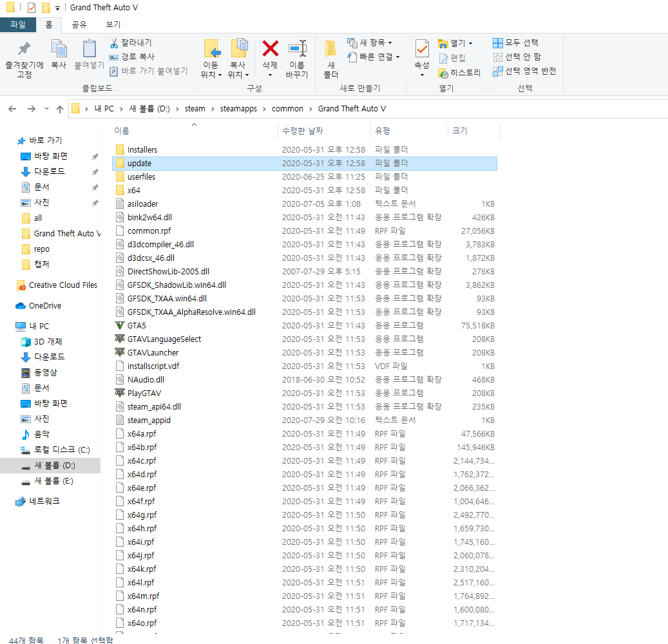Open the recent locations dropdown arrow
Image resolution: width=668 pixels, height=644 pixels.
[x=46, y=109]
